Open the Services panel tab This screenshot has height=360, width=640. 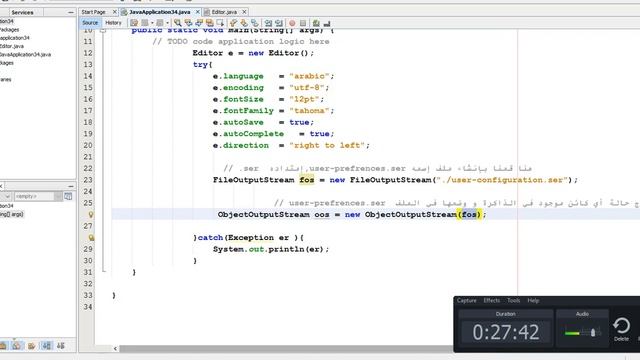click(x=22, y=12)
